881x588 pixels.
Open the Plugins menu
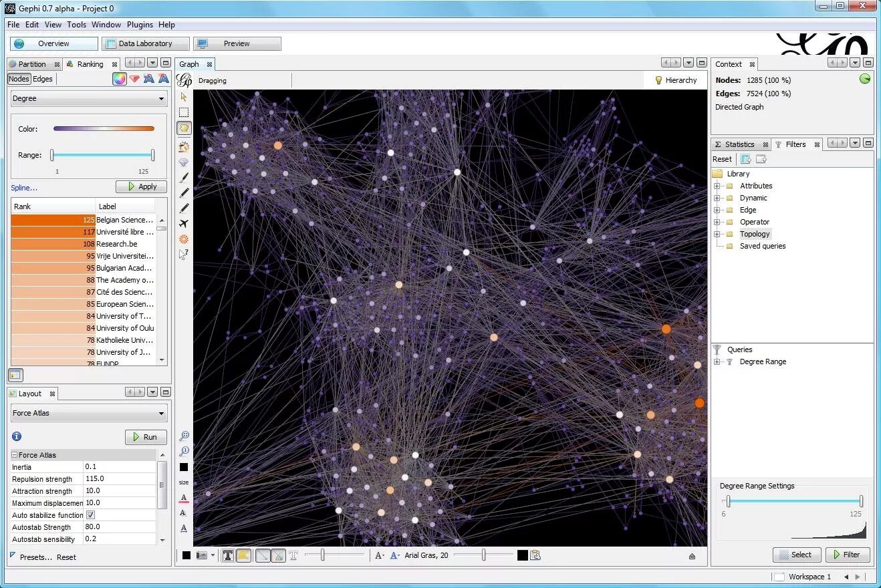coord(140,25)
